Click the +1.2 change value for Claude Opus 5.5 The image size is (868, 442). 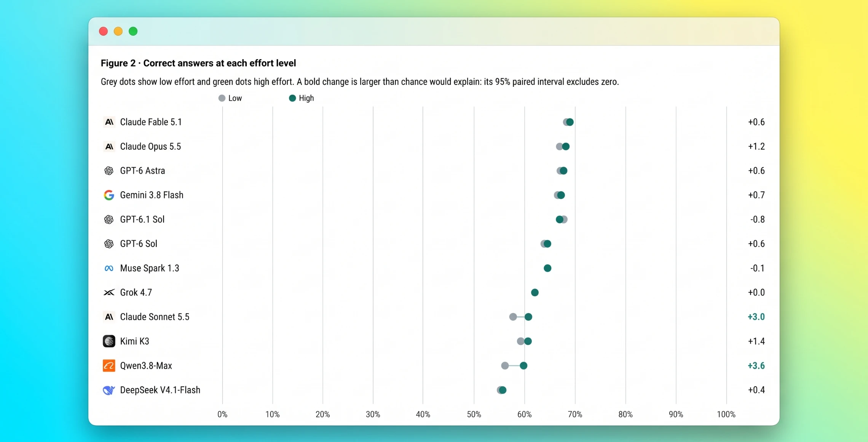point(756,146)
